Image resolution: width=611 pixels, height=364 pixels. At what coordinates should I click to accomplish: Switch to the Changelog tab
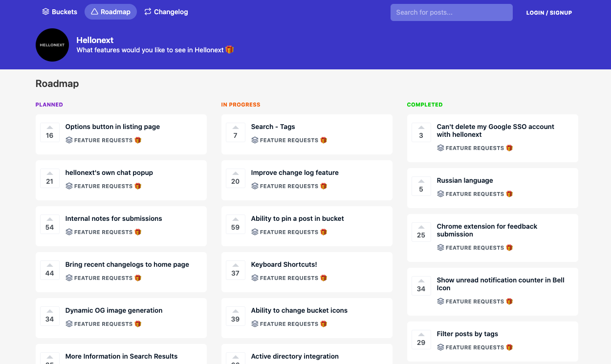tap(166, 12)
